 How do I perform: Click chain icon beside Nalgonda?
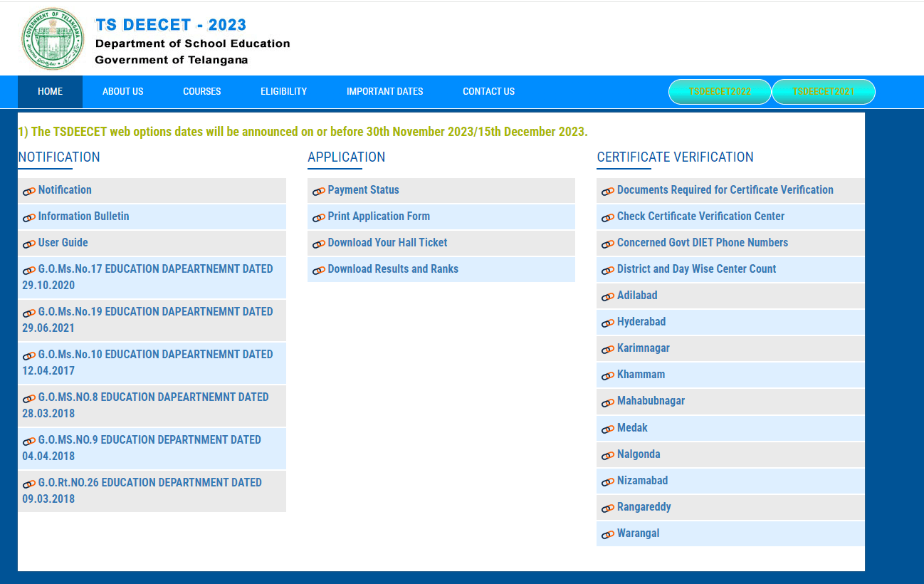click(608, 455)
